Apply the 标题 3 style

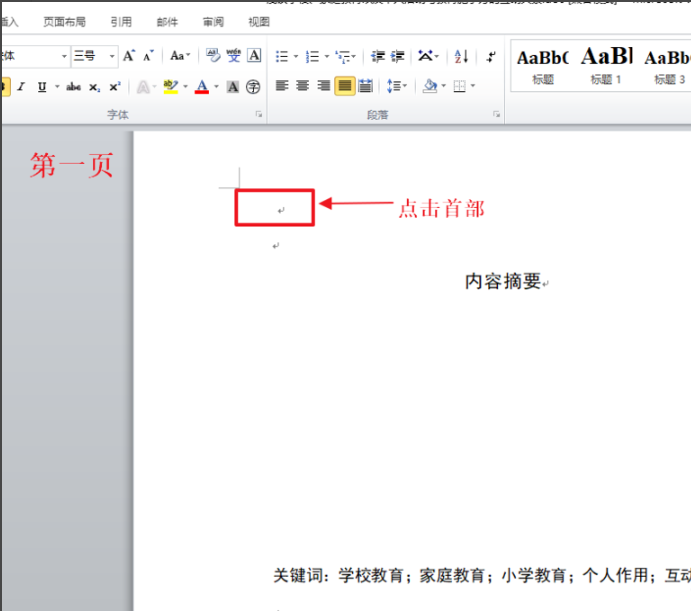click(667, 67)
